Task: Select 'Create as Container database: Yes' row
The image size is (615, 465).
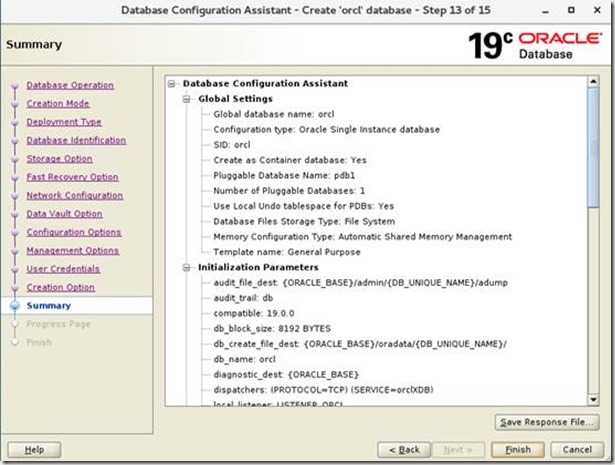Action: point(290,160)
